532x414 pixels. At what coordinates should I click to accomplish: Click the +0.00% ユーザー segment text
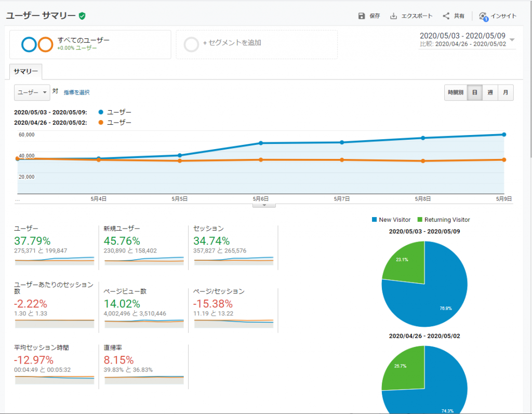tap(77, 48)
